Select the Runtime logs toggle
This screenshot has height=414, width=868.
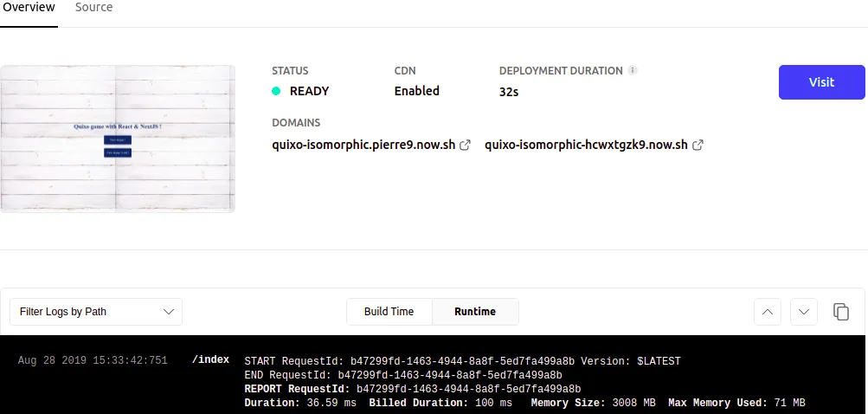475,312
